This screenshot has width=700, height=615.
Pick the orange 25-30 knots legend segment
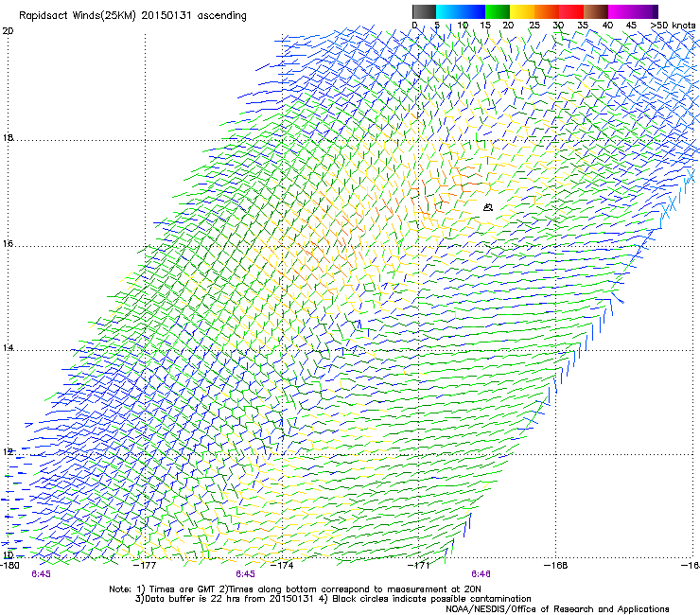pos(547,11)
